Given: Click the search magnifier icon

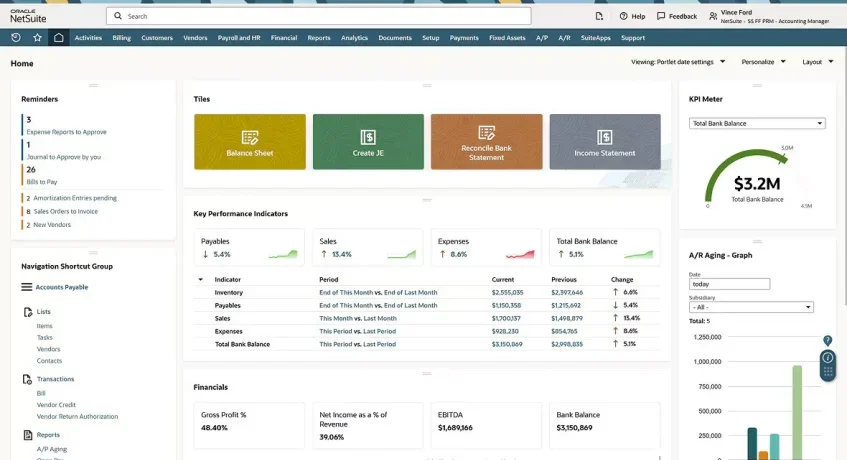Looking at the screenshot, I should (x=118, y=16).
